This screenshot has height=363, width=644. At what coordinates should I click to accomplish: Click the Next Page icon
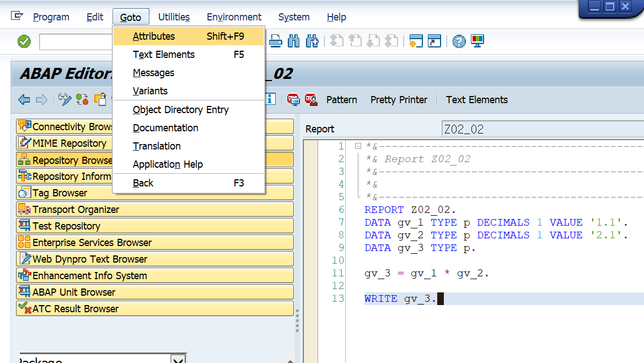(373, 41)
